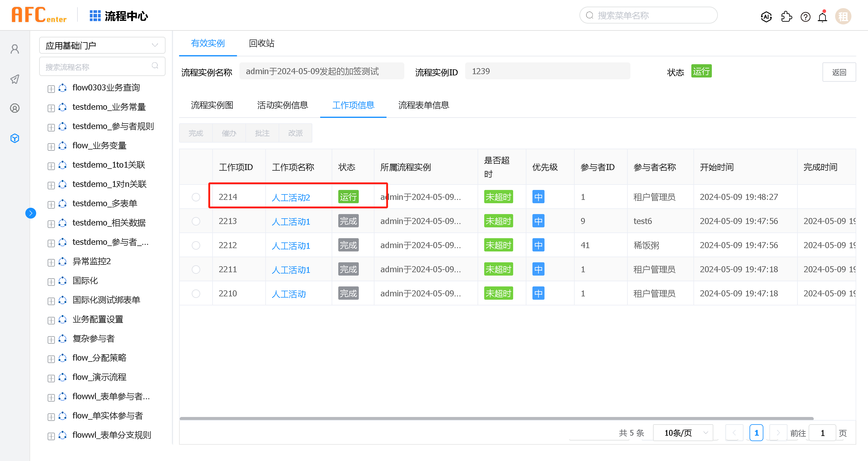Select radio button for work item 2210
Image resolution: width=868 pixels, height=461 pixels.
click(196, 294)
